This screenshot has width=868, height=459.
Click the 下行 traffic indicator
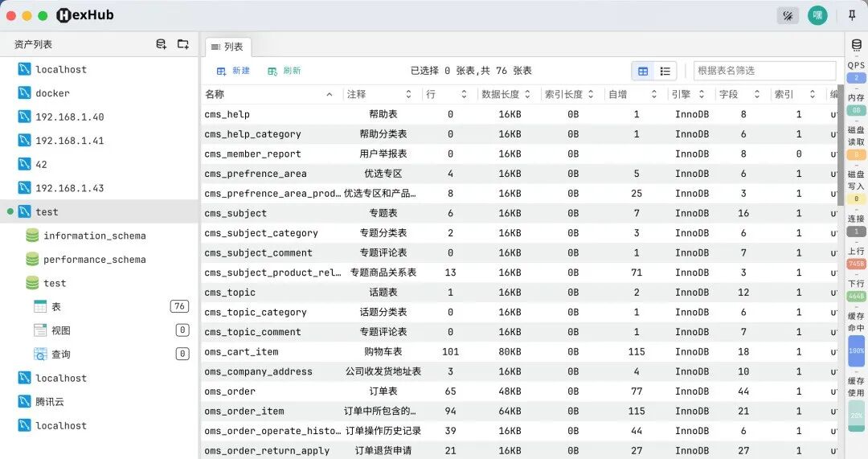point(857,289)
